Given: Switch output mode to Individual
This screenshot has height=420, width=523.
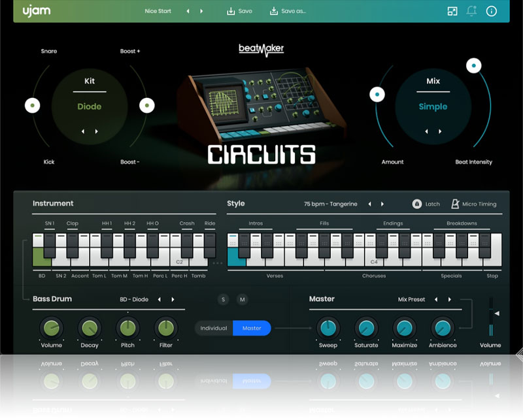Looking at the screenshot, I should (x=214, y=328).
